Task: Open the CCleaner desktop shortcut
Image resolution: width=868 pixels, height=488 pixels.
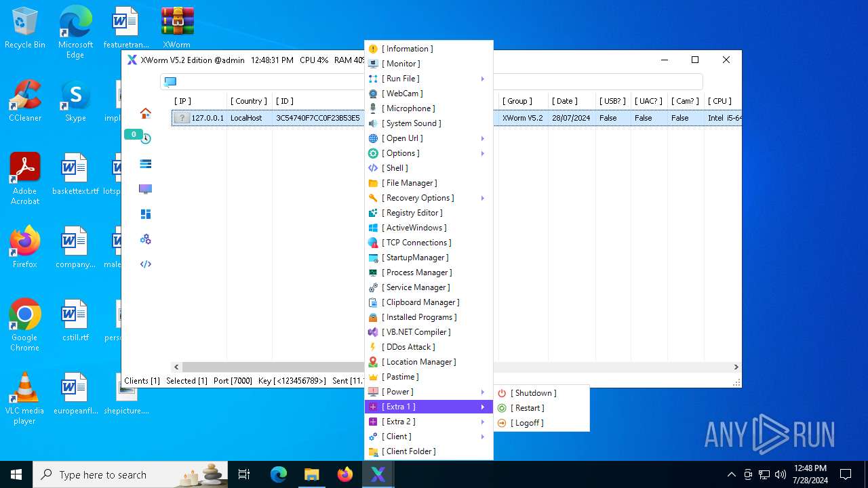Action: 25,102
